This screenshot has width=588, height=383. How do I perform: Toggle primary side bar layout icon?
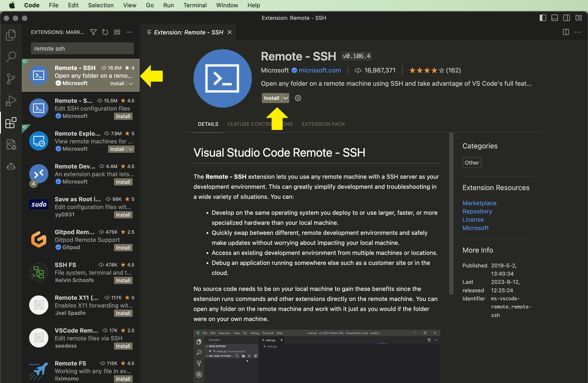coord(543,18)
